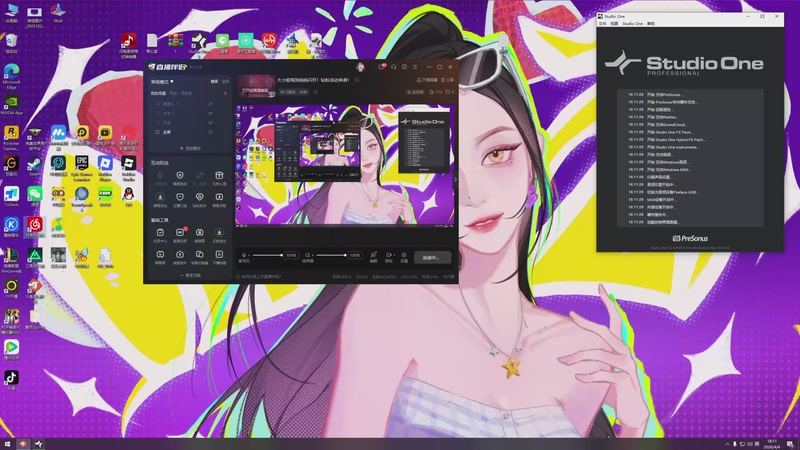Select the TikTok (Douyin) desktop icon
800x450 pixels.
(x=11, y=380)
